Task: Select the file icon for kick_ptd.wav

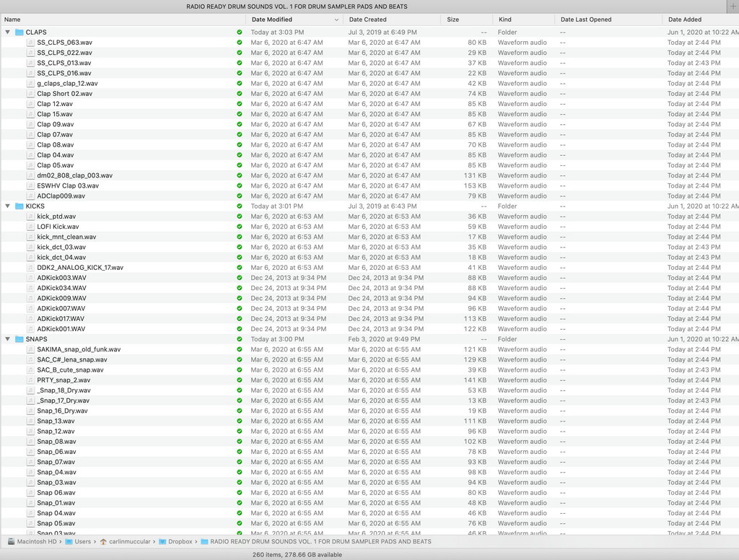Action: pyautogui.click(x=30, y=216)
